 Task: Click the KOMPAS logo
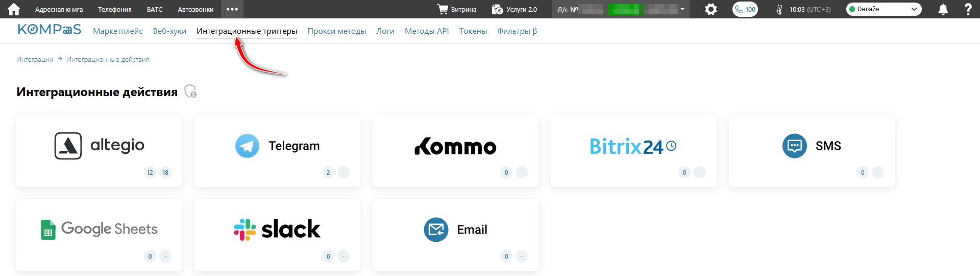tap(50, 30)
